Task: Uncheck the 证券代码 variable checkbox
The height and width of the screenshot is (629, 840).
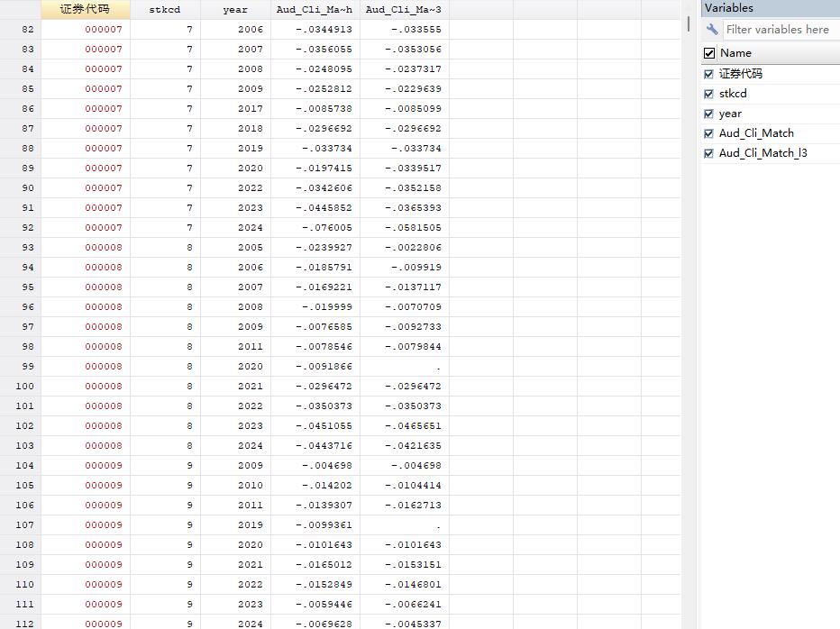Action: 708,74
